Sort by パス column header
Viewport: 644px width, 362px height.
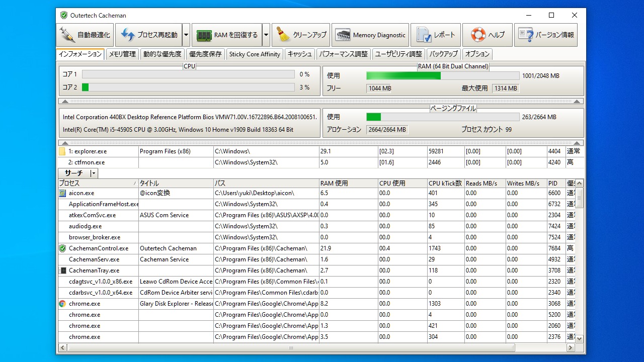point(266,184)
